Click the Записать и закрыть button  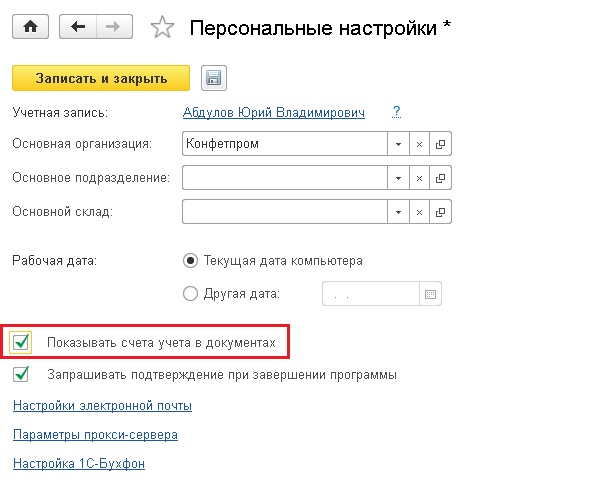(101, 78)
